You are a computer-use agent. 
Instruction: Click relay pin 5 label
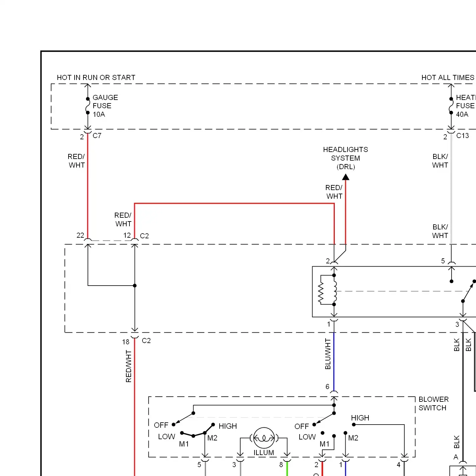click(443, 261)
